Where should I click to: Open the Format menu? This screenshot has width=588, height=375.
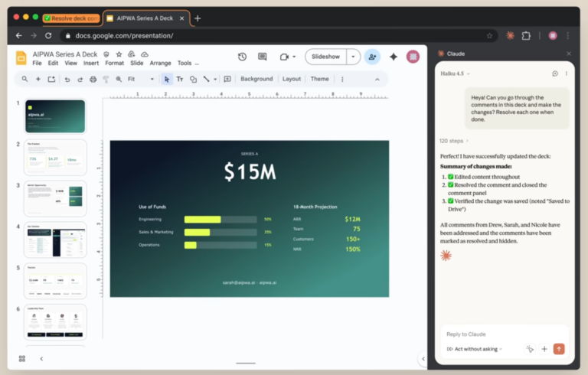click(x=114, y=63)
